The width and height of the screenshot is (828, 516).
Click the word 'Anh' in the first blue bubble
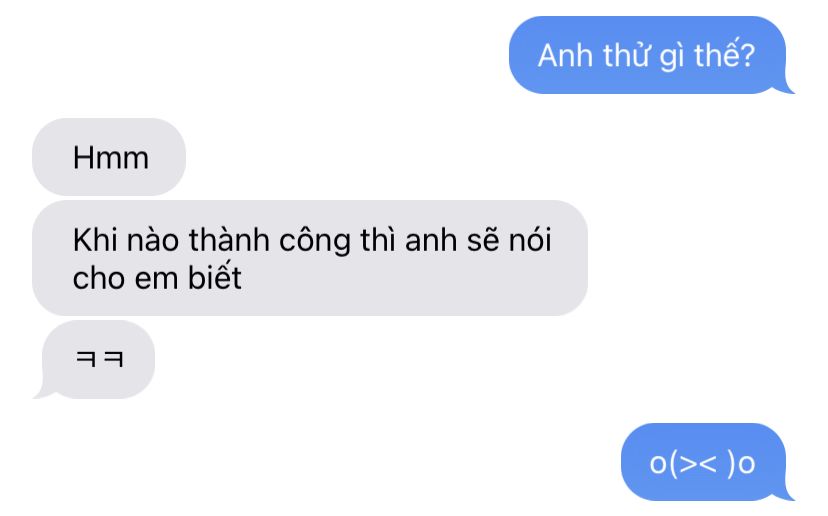[565, 55]
